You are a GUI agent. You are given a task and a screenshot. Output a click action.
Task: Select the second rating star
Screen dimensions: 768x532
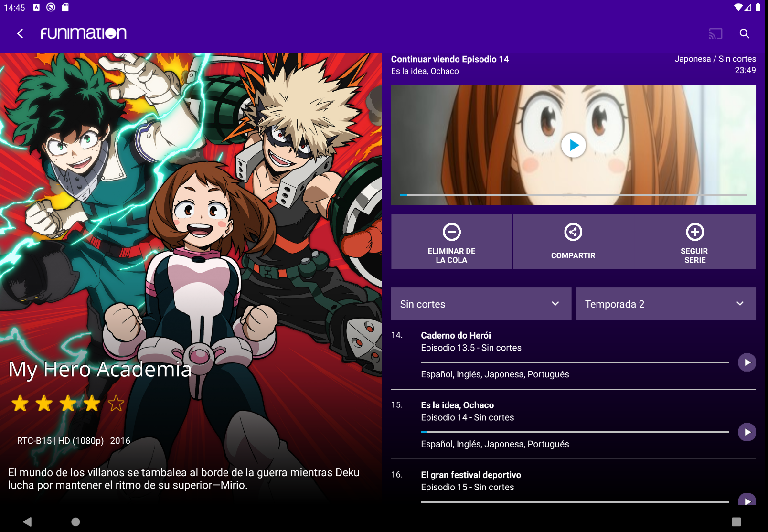tap(44, 403)
